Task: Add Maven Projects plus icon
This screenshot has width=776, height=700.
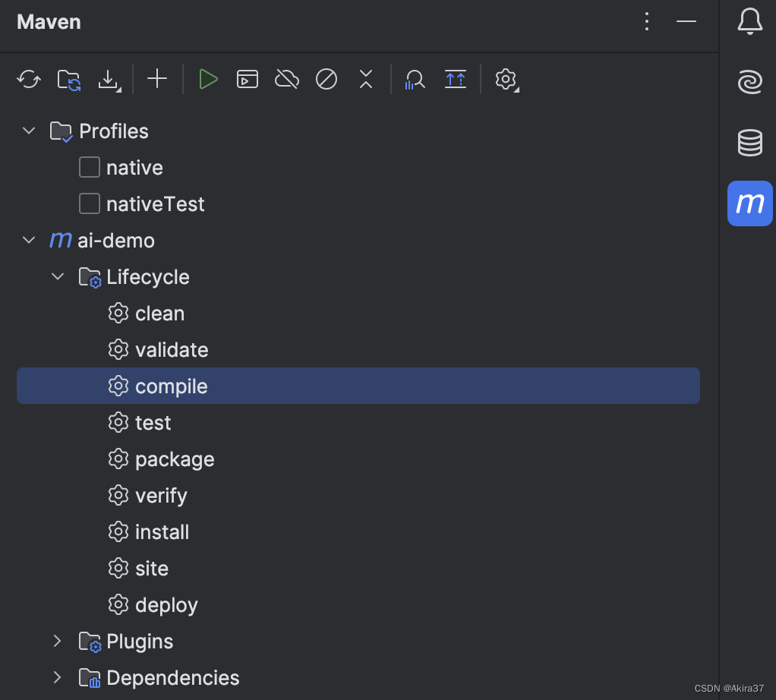Action: pyautogui.click(x=157, y=79)
